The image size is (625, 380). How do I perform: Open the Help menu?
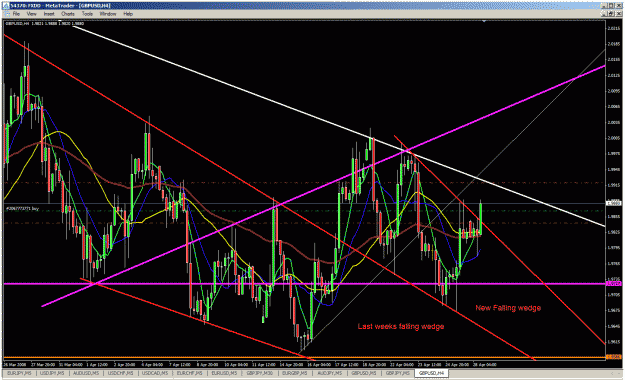[x=128, y=14]
